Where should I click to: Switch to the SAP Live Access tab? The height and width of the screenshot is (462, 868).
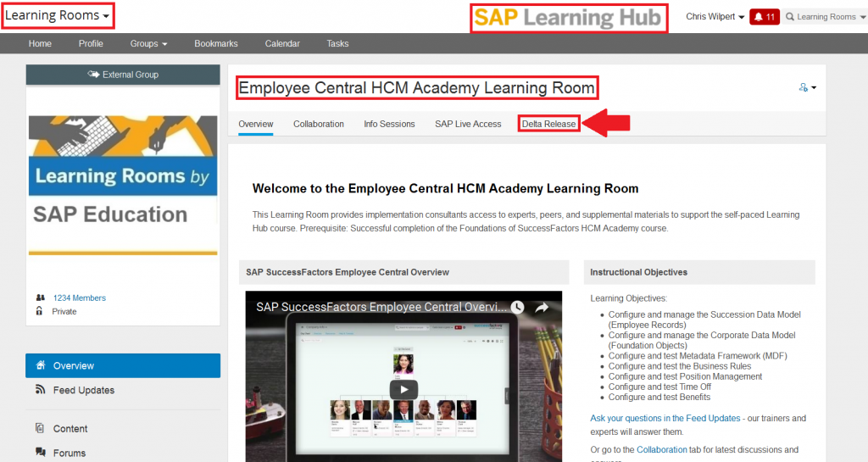click(x=468, y=124)
